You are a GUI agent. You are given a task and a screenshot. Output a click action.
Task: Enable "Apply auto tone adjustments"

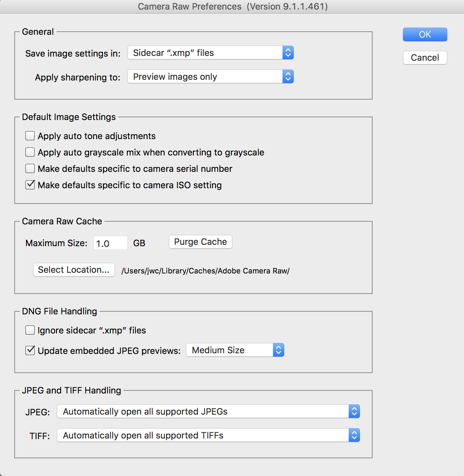[x=30, y=135]
